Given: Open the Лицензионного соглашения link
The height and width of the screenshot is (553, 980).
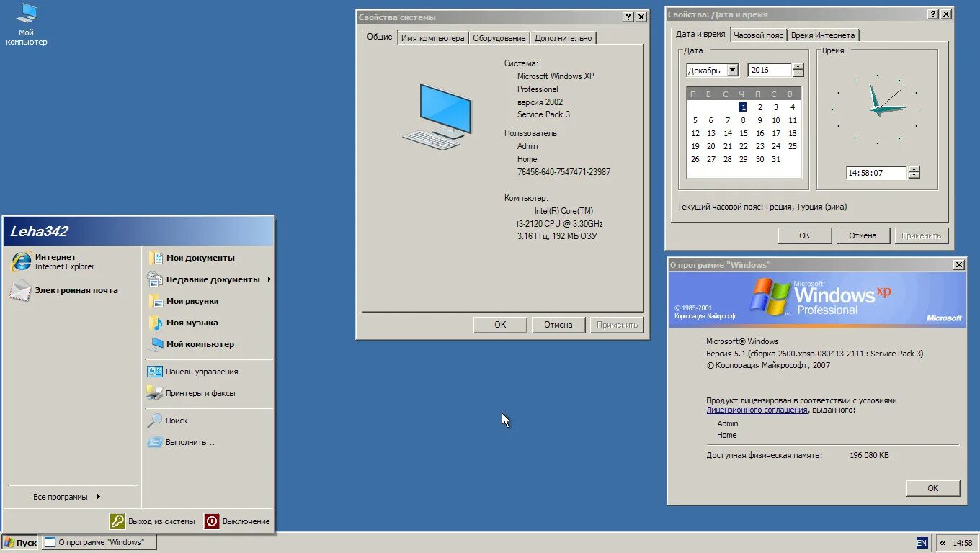Looking at the screenshot, I should pos(757,410).
